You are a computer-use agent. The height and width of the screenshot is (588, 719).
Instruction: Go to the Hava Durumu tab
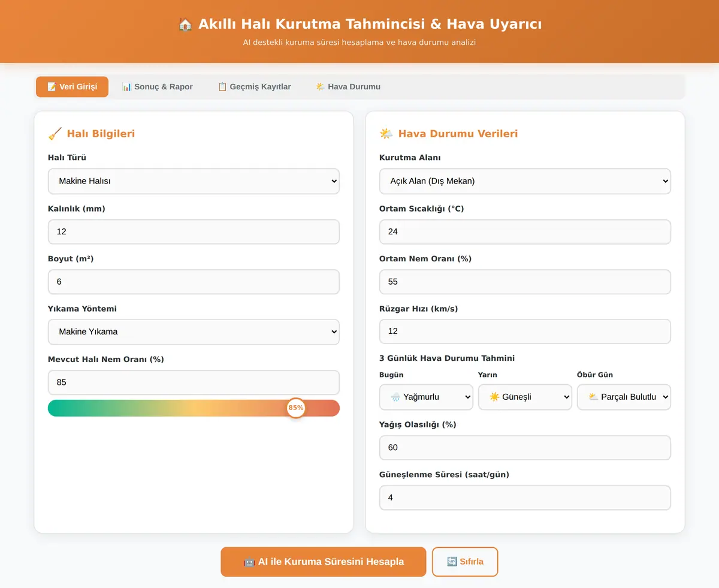pos(348,87)
